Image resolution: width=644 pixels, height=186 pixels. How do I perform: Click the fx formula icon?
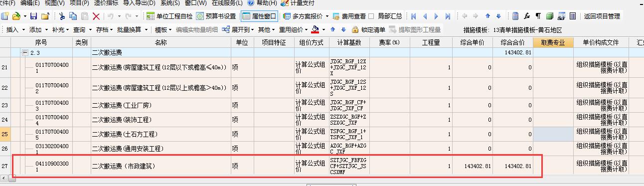tap(526, 16)
